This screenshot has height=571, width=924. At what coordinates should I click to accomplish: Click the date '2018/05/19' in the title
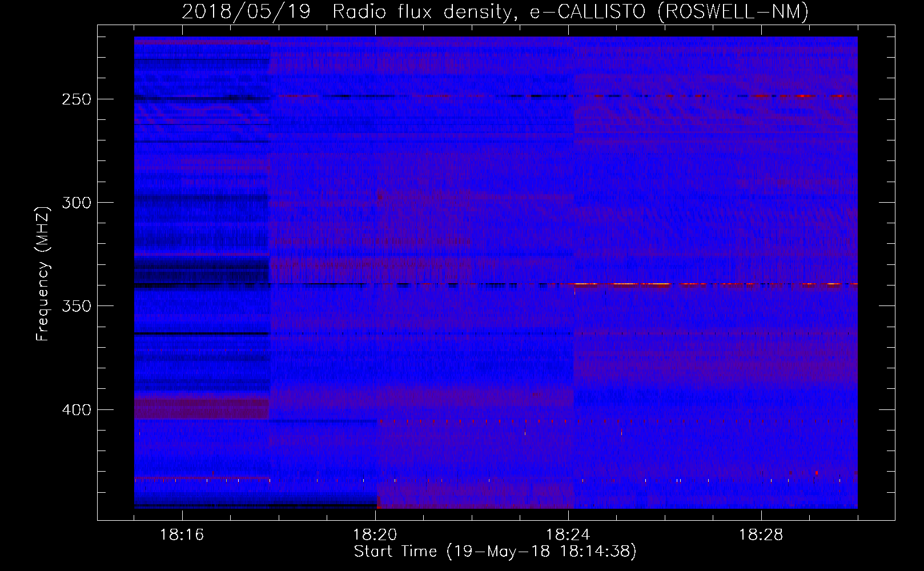tap(246, 11)
